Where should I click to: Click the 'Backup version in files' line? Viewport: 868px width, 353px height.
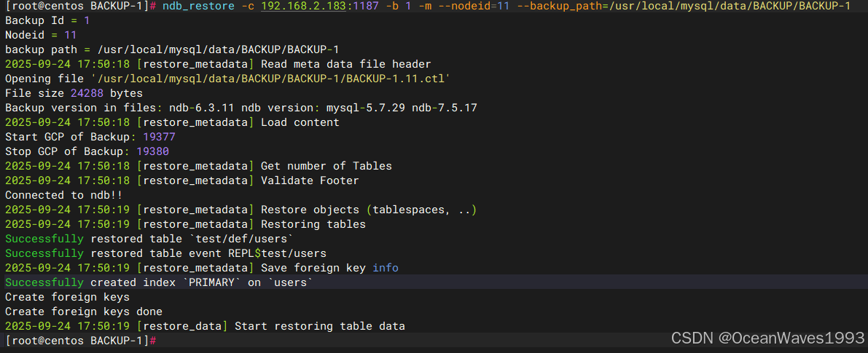pos(241,108)
